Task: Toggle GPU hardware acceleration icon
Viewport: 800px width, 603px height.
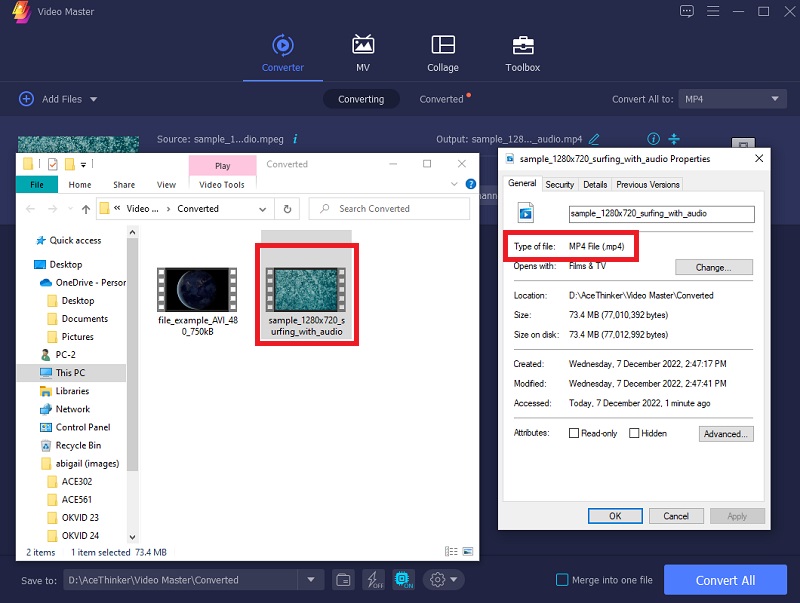Action: coord(404,580)
